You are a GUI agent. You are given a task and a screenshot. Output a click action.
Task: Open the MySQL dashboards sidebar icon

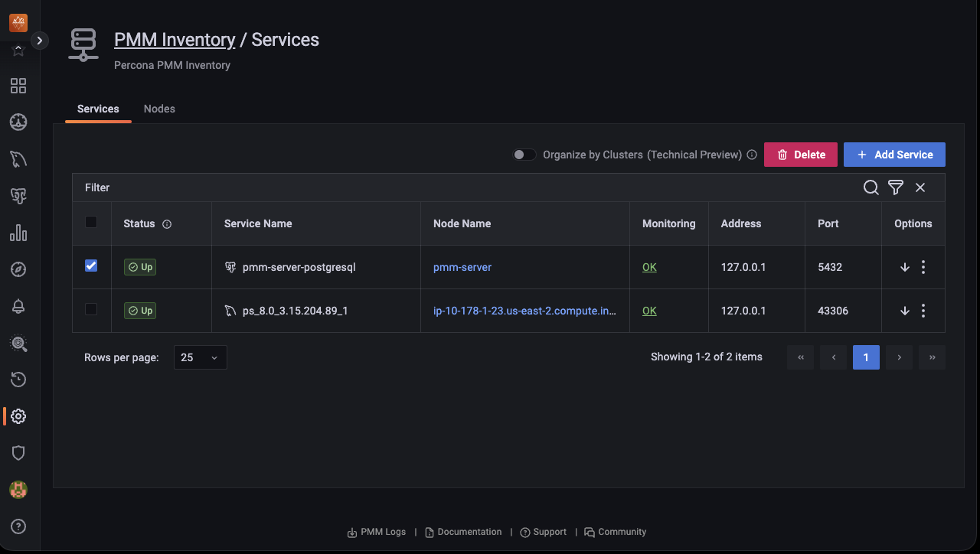tap(18, 159)
